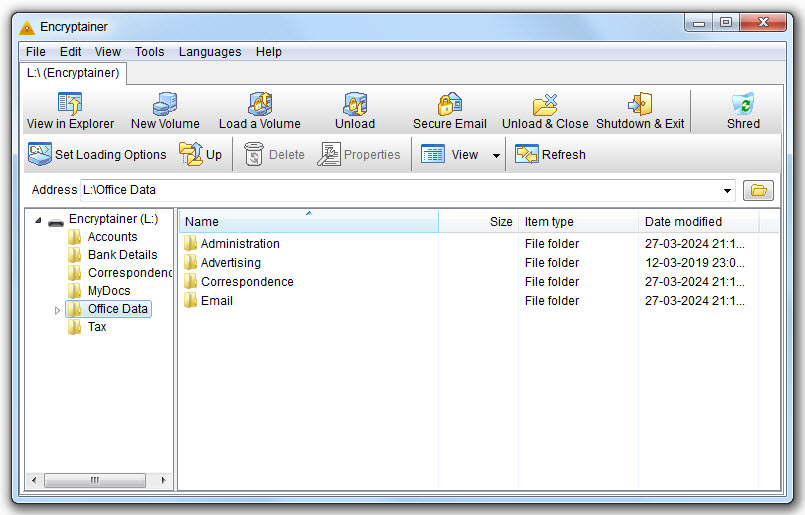Open Properties from the toolbar

tap(358, 154)
